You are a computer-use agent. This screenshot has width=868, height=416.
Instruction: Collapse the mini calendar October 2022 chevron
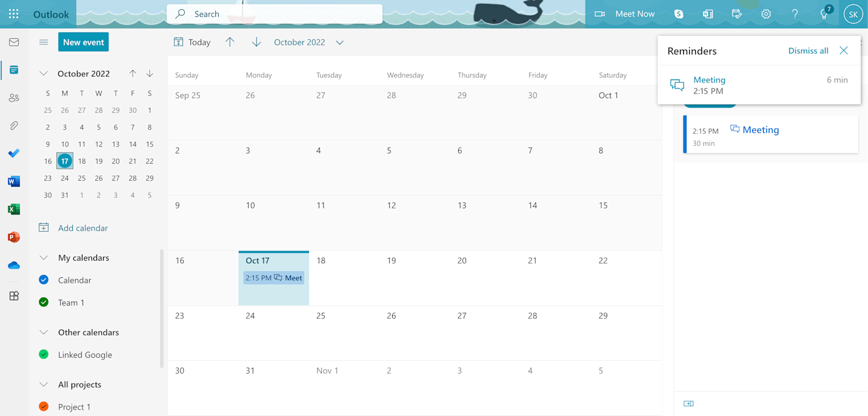click(x=44, y=73)
